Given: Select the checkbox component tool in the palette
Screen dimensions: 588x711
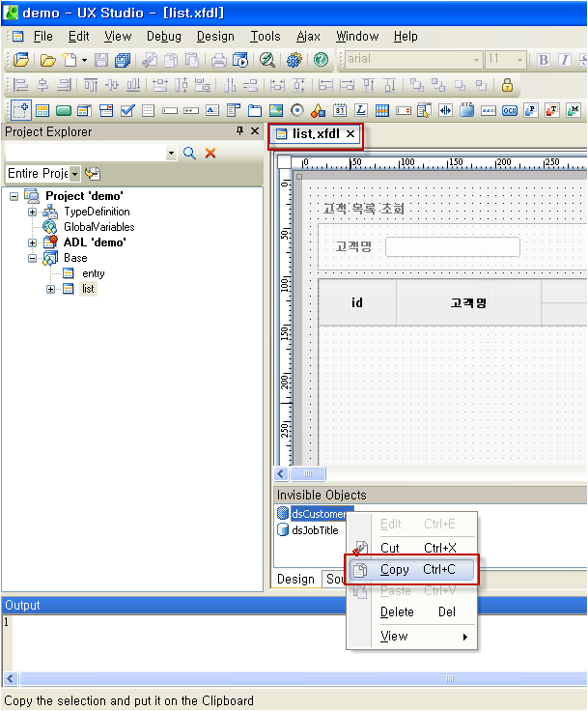Looking at the screenshot, I should (x=126, y=110).
